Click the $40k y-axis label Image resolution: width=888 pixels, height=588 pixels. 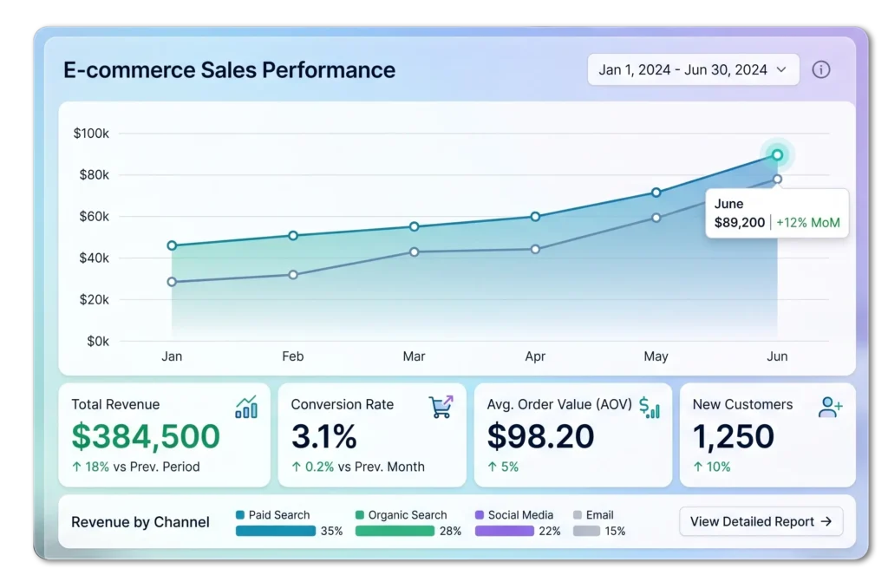tap(94, 258)
